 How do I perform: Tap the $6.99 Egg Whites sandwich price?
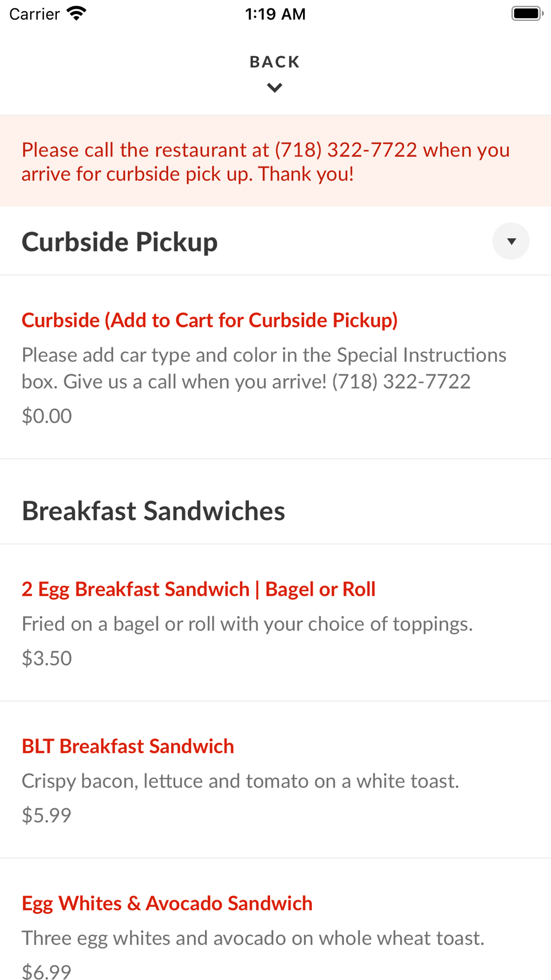tap(47, 971)
